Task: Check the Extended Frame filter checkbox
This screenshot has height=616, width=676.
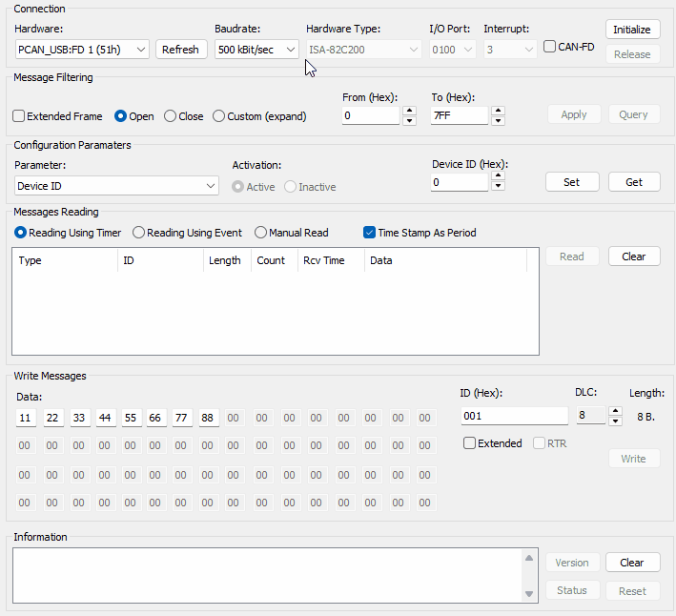Action: (x=19, y=116)
